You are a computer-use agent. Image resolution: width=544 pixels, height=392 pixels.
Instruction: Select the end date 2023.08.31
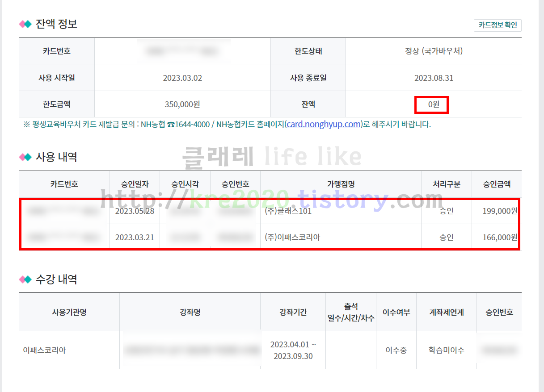[434, 78]
